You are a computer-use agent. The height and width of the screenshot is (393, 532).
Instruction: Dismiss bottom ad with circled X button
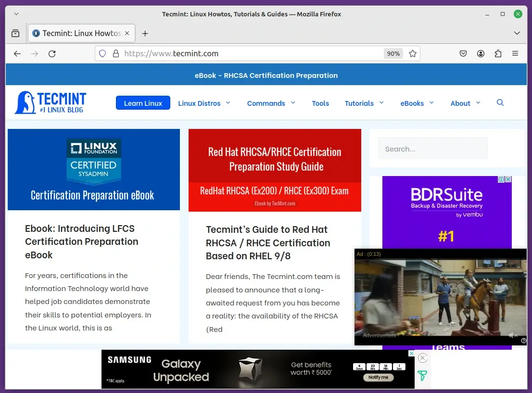coord(422,358)
